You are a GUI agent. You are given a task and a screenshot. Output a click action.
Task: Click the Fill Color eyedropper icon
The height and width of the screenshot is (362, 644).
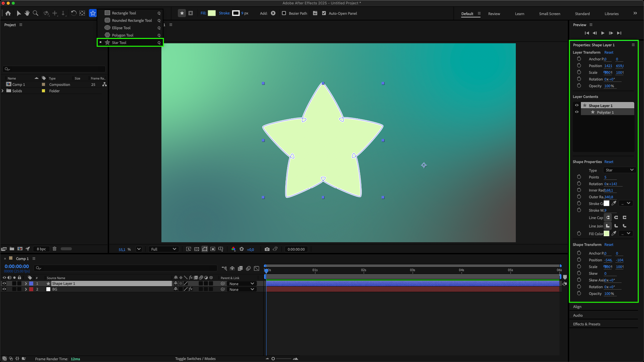click(614, 234)
